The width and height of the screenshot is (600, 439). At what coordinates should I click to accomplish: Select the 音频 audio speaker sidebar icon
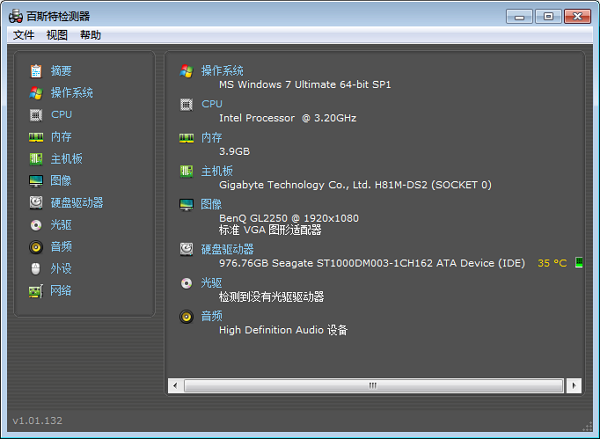[x=36, y=247]
